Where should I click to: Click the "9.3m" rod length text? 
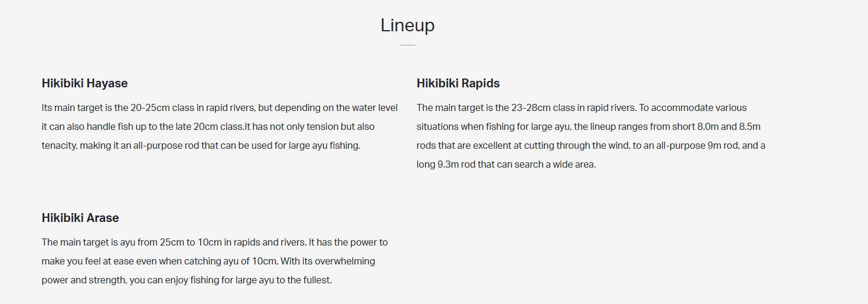point(448,165)
